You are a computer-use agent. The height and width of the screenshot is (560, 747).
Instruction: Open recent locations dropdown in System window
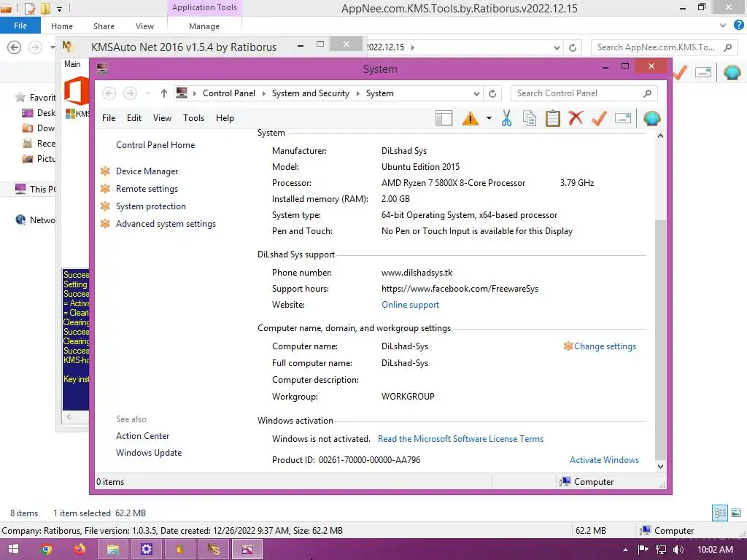pos(147,93)
